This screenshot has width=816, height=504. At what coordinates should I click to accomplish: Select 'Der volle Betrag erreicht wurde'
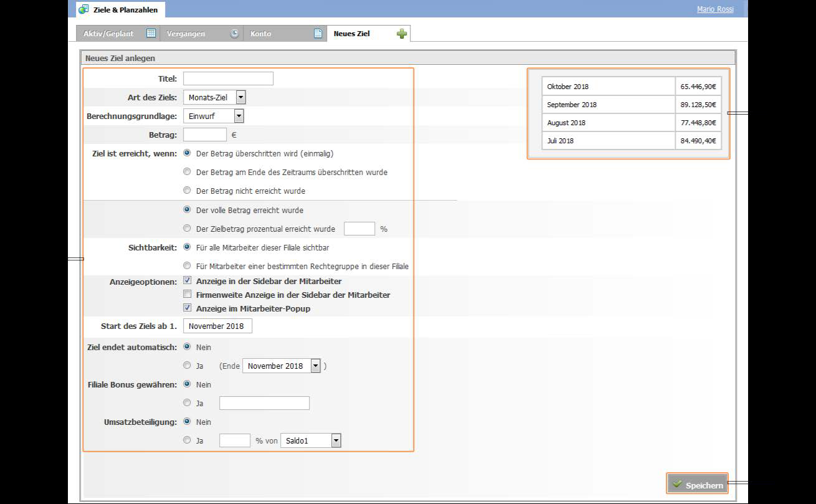click(187, 210)
